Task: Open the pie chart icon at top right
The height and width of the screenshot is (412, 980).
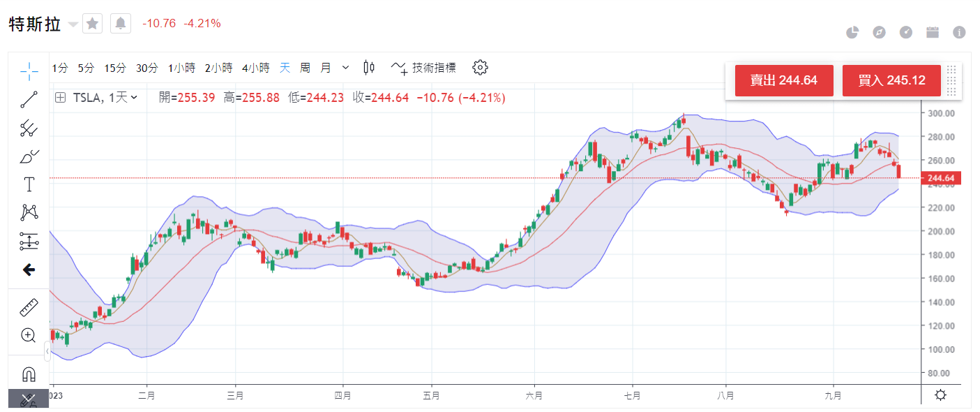Action: (x=852, y=32)
